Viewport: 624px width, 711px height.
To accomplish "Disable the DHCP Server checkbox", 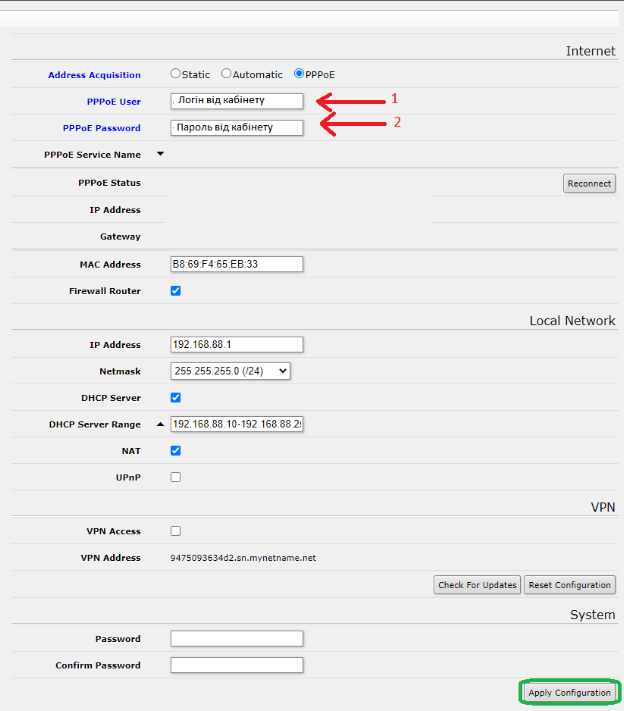I will click(x=176, y=398).
